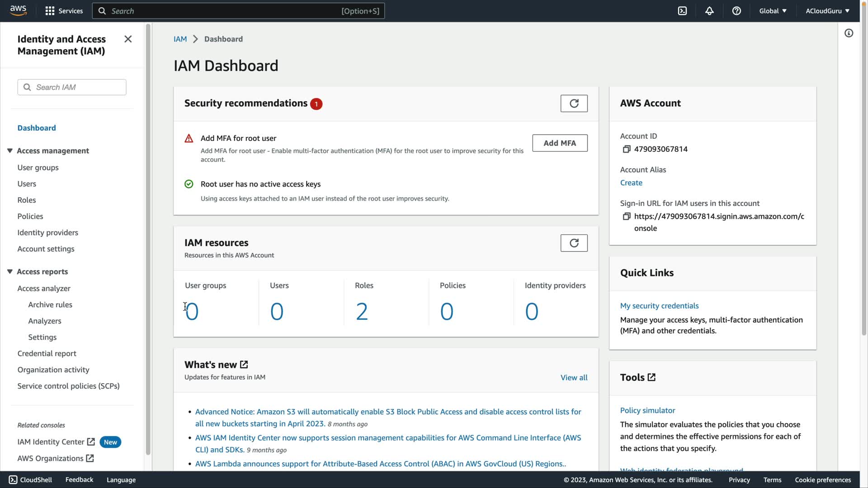Refresh the IAM resources panel
The height and width of the screenshot is (488, 868).
[x=574, y=243]
